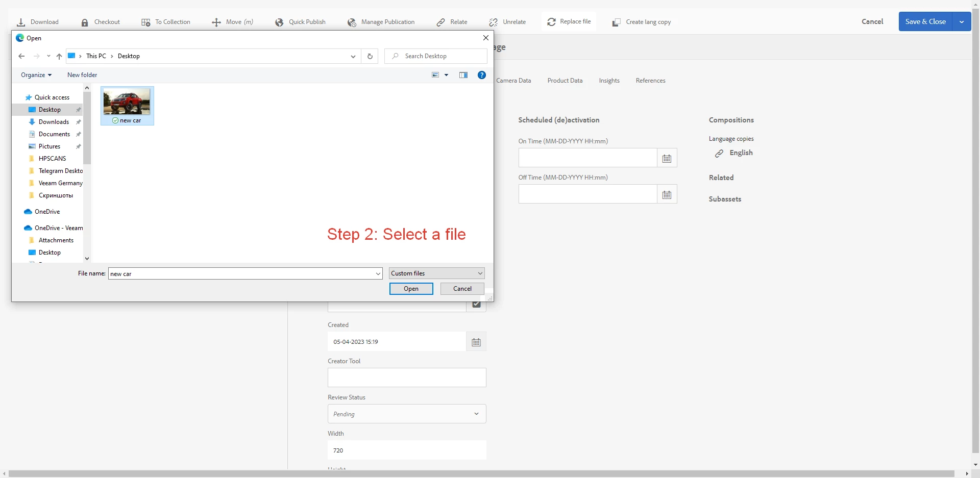Viewport: 980px width, 478px height.
Task: Refresh the Desktop folder listing
Action: [x=370, y=56]
